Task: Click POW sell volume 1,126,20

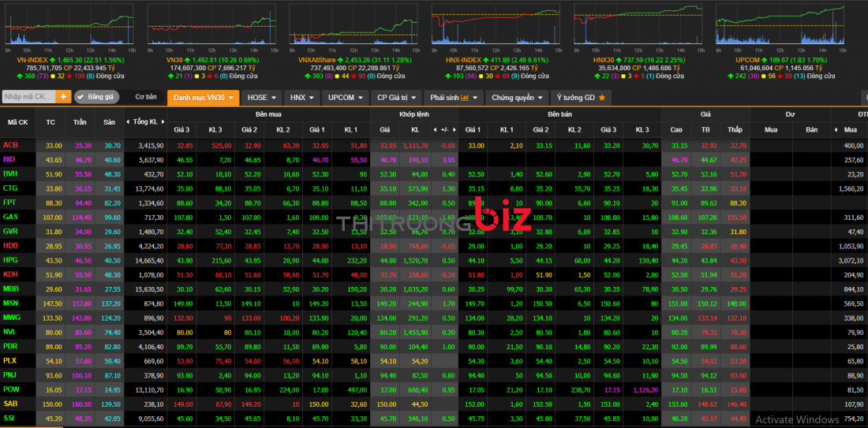Action: tap(645, 389)
